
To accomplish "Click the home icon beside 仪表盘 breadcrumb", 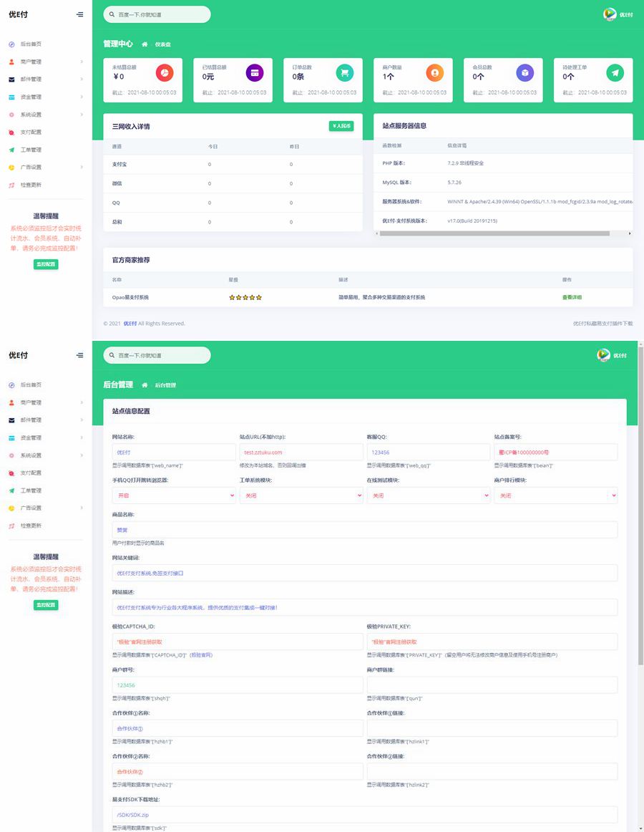I will (145, 44).
